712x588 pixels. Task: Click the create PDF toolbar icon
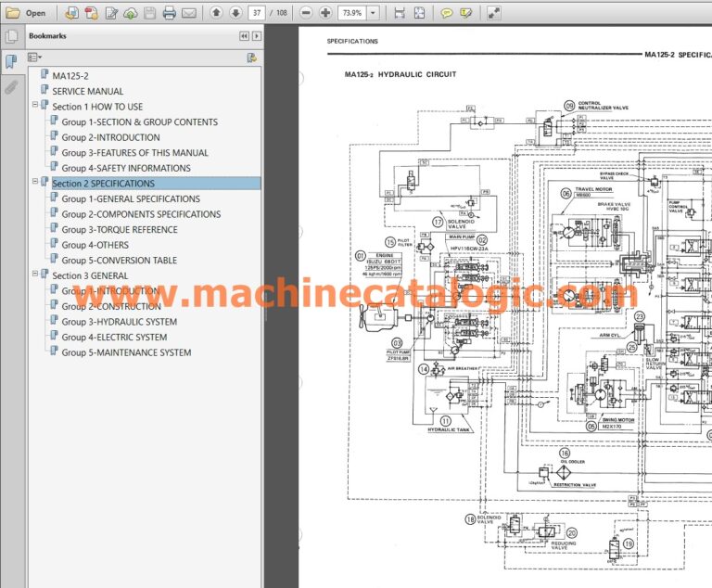[91, 13]
